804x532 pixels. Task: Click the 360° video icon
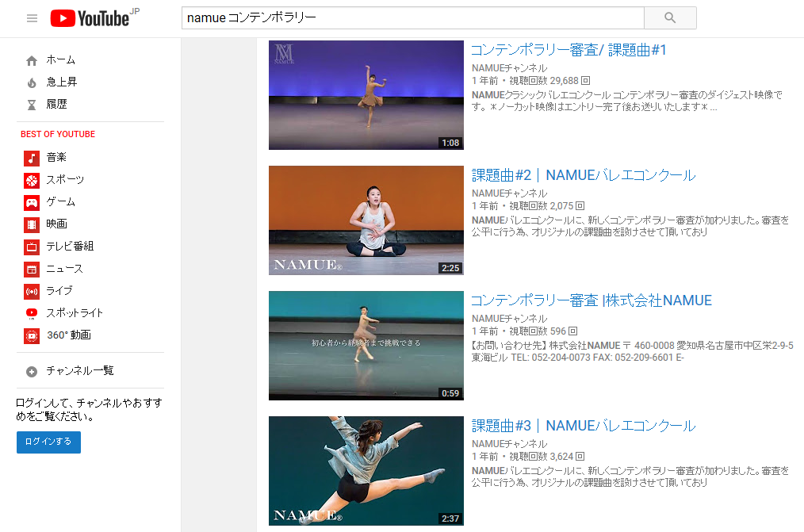(32, 335)
